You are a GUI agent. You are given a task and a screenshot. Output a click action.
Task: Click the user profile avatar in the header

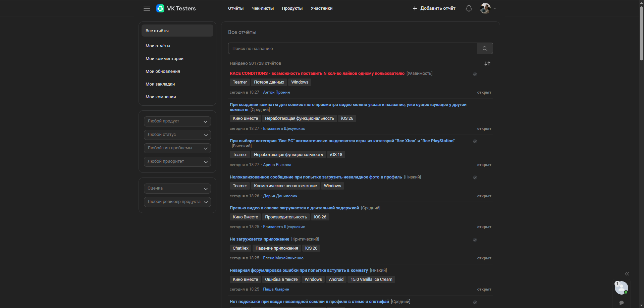(x=485, y=8)
